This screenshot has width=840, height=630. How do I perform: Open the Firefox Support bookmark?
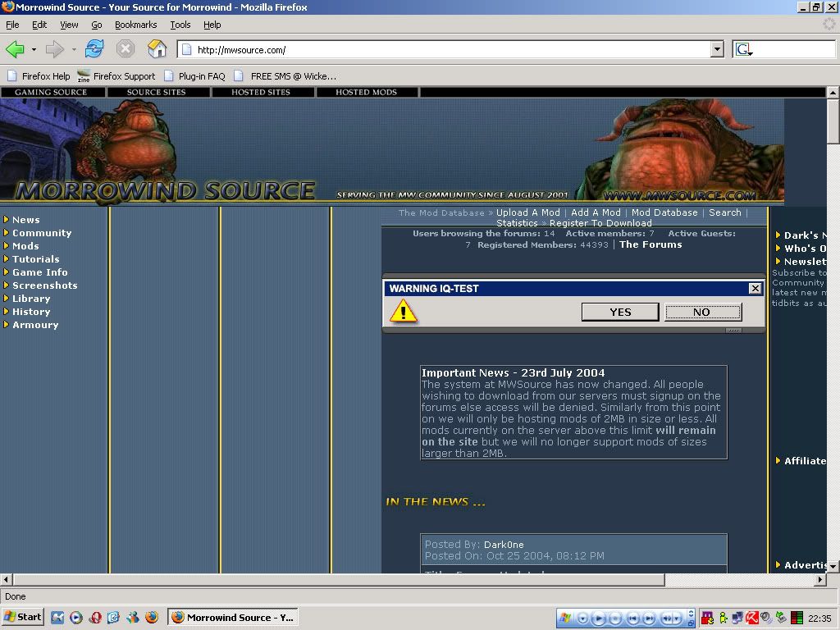(x=116, y=76)
